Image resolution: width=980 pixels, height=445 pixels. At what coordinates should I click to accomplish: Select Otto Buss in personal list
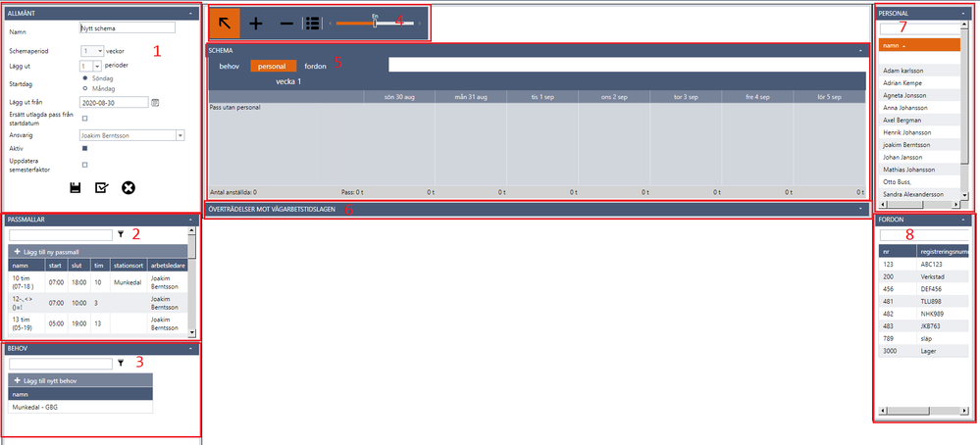[x=919, y=181]
